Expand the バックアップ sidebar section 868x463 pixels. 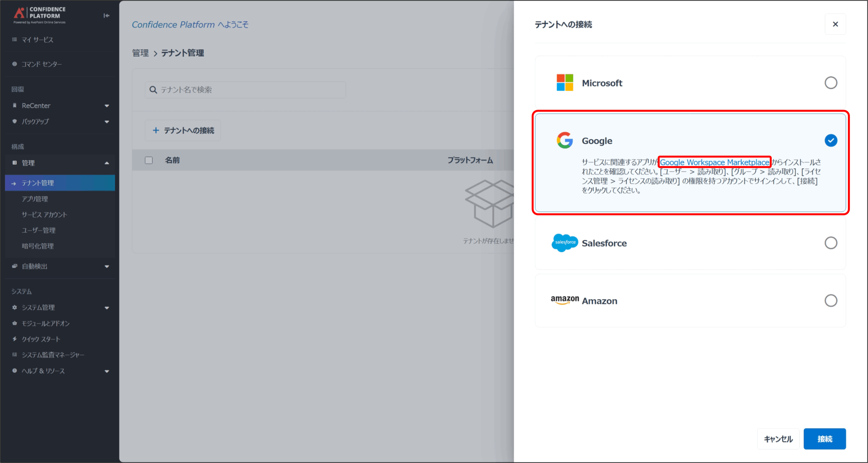click(107, 122)
